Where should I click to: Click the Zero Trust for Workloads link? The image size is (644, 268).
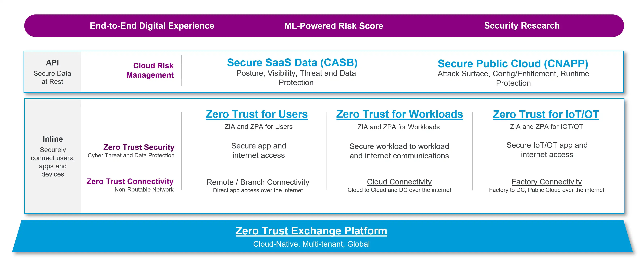pos(400,114)
